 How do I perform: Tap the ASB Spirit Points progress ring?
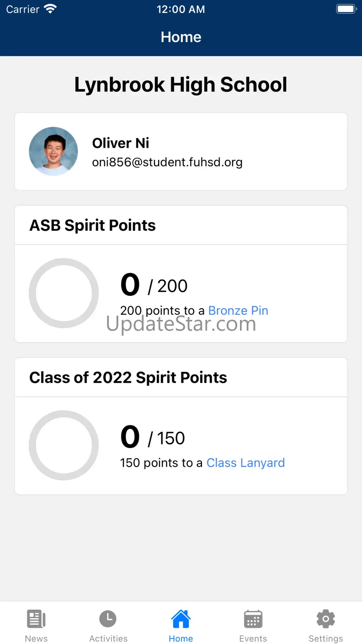[64, 293]
